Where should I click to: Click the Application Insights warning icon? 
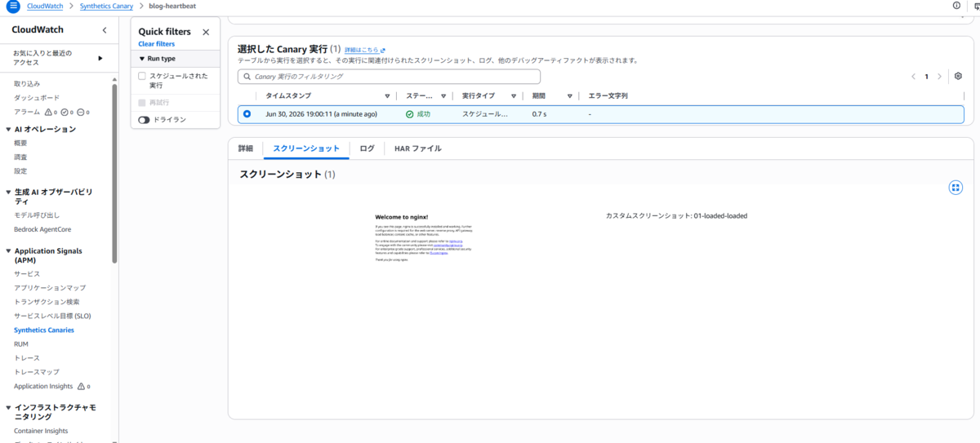81,386
